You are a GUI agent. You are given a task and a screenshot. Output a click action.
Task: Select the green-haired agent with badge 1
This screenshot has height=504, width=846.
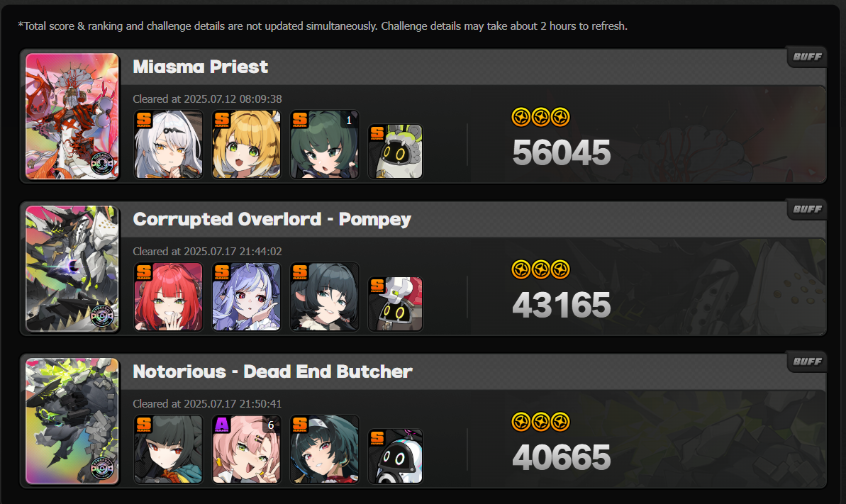[x=324, y=145]
